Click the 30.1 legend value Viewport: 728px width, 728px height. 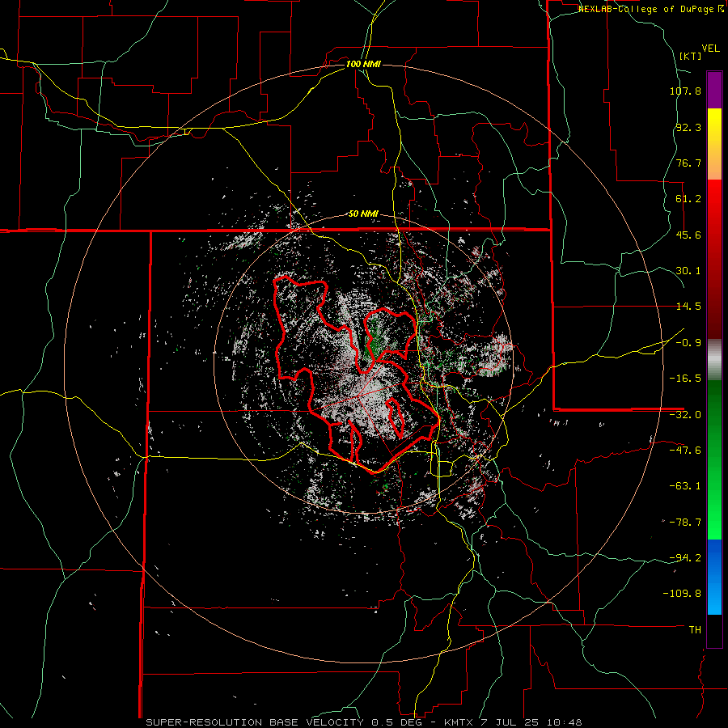point(688,271)
